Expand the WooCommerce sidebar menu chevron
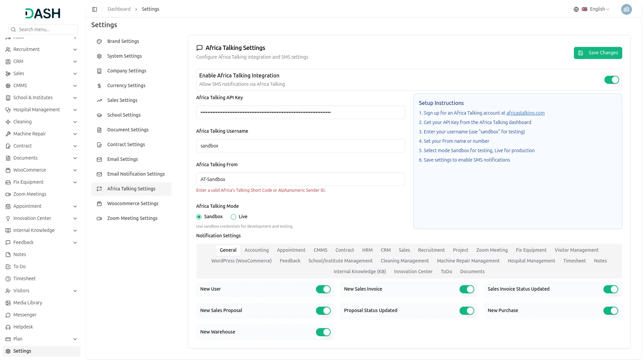The height and width of the screenshot is (362, 644). 75,170
